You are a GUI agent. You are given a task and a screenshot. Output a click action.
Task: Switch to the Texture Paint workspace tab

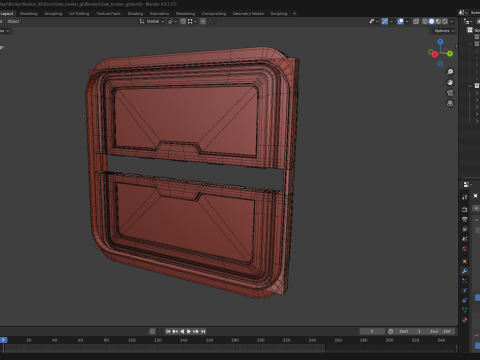(x=108, y=14)
